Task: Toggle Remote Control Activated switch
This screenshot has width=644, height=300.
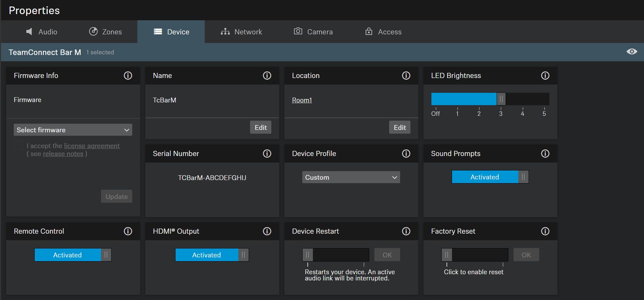Action: (x=73, y=255)
